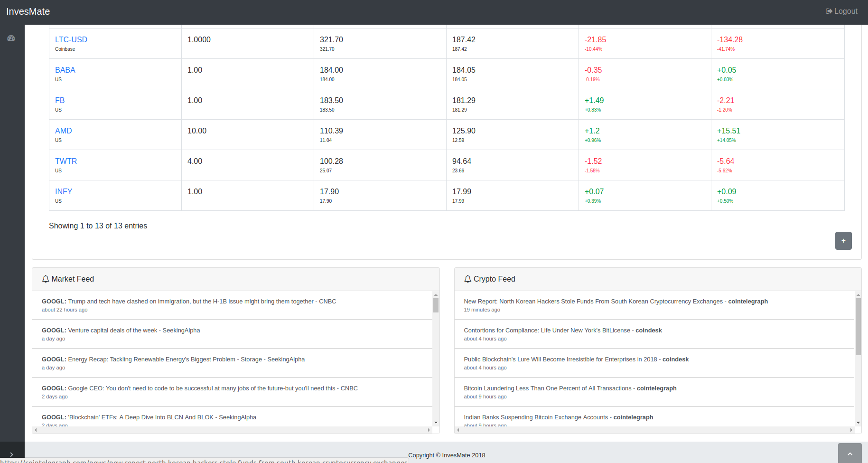Click the AMD total change '+15.51'
Viewport: 868px width, 463px height.
[x=728, y=131]
